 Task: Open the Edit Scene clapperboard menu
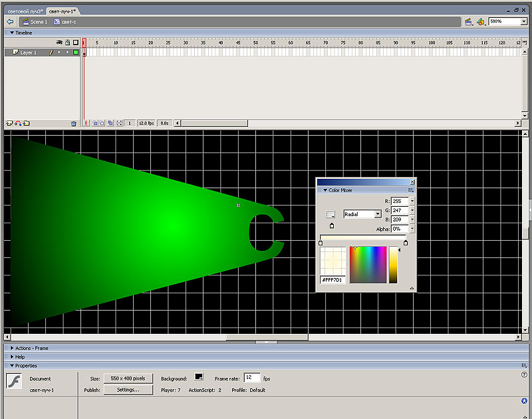point(469,22)
